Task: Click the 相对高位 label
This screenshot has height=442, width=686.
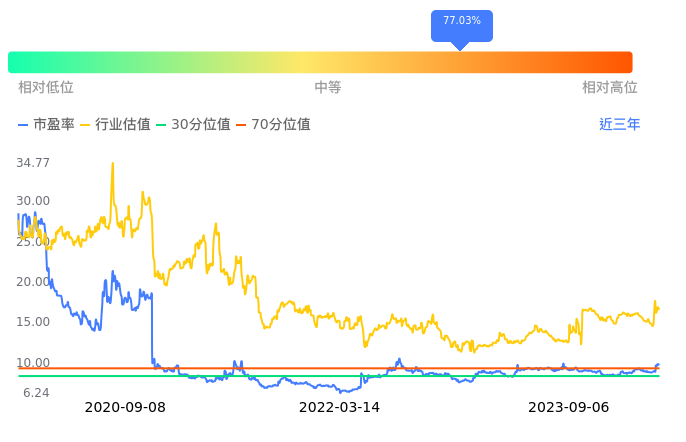Action: click(610, 88)
